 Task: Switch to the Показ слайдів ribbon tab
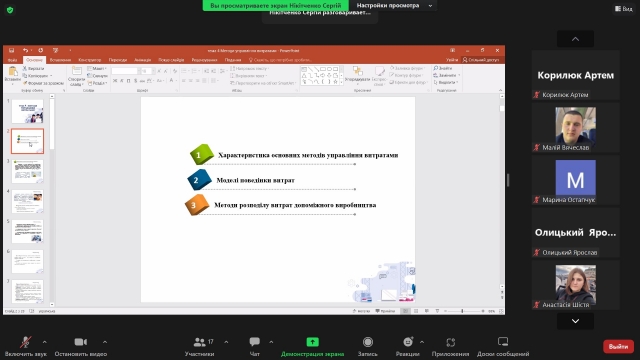tap(171, 60)
